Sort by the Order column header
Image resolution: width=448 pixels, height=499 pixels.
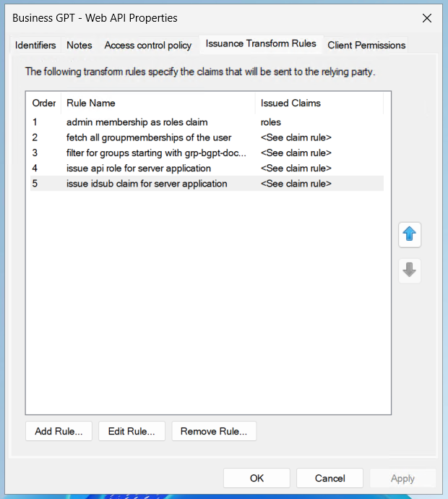click(x=44, y=103)
